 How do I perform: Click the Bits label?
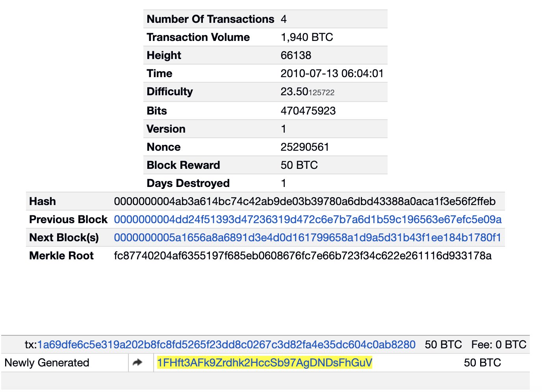click(157, 111)
